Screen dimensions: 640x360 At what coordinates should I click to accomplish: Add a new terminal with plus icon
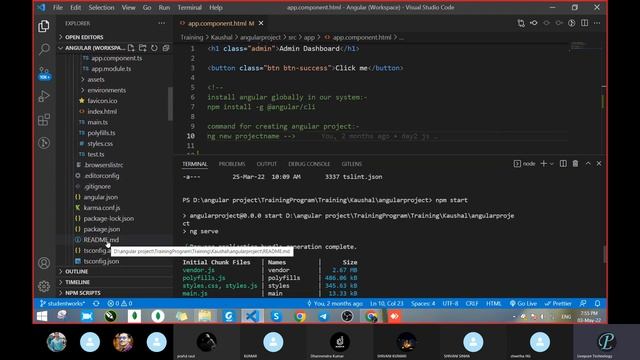(543, 163)
